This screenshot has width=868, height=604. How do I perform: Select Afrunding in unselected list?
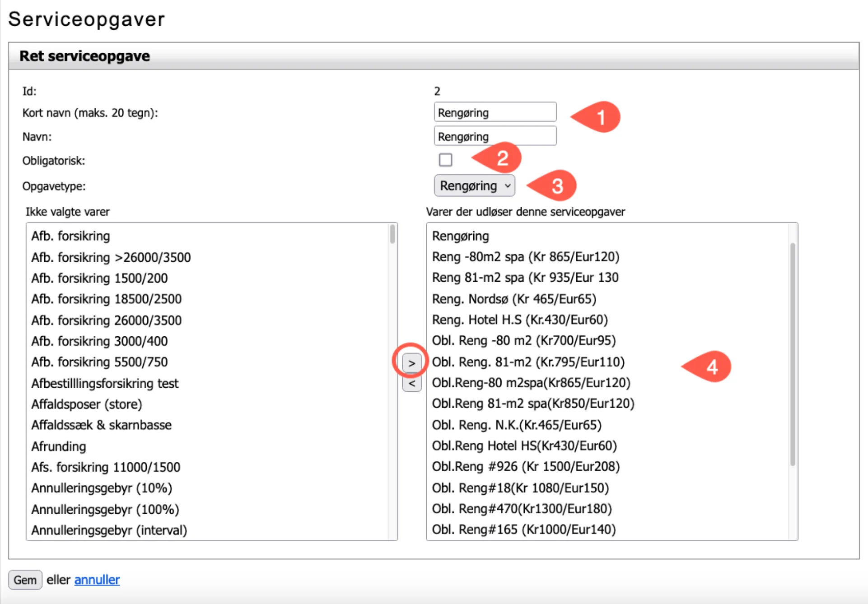coord(59,446)
